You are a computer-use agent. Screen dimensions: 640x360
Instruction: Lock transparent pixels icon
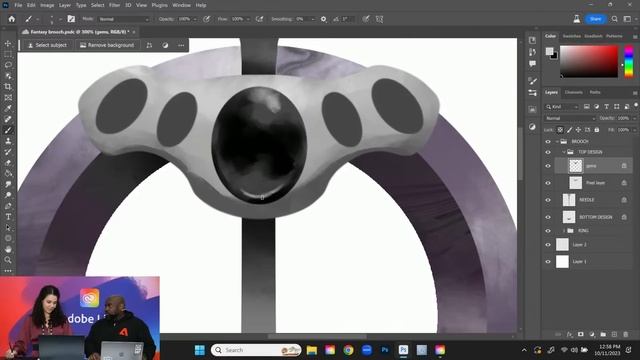pyautogui.click(x=560, y=130)
